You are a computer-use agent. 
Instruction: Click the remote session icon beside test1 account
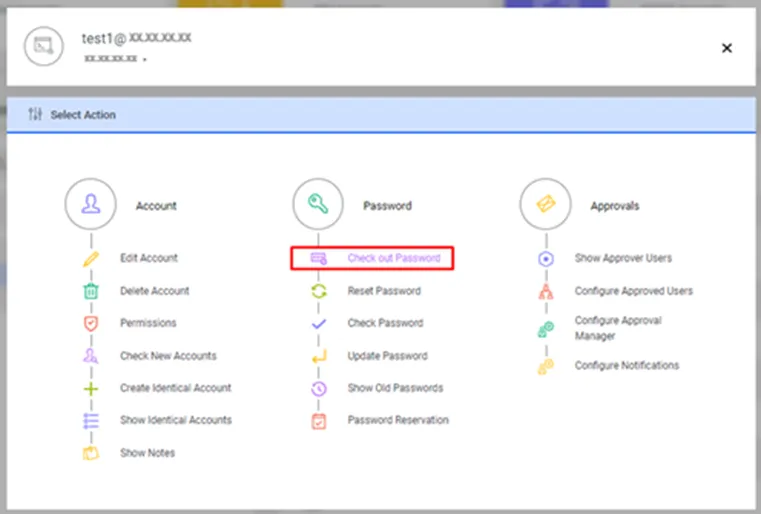click(44, 46)
